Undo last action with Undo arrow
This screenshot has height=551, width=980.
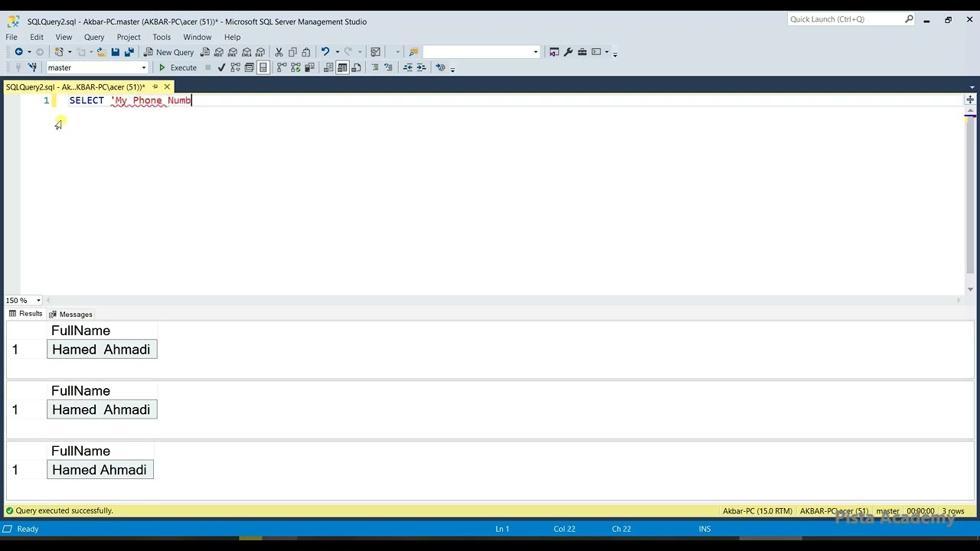[x=325, y=52]
